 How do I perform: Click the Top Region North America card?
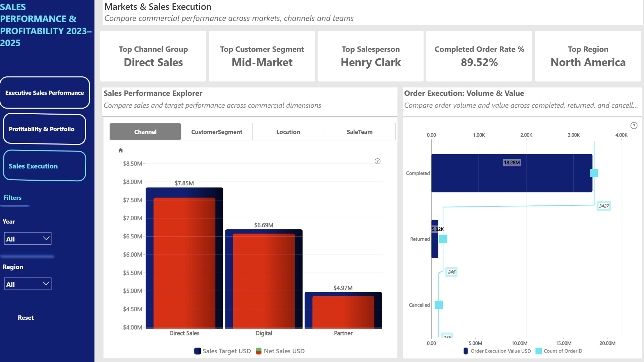pos(588,56)
